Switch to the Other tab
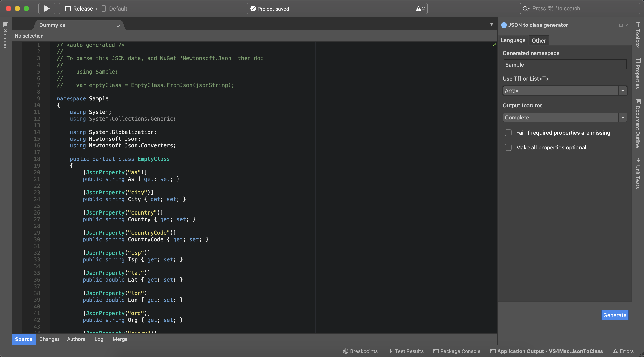This screenshot has height=357, width=644. [x=538, y=40]
